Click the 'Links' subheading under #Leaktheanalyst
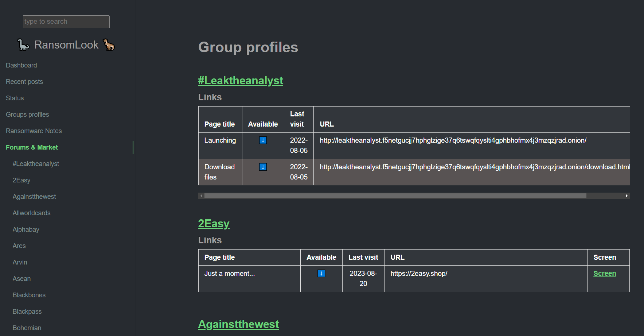Screen dimensions: 644x336 click(210, 97)
